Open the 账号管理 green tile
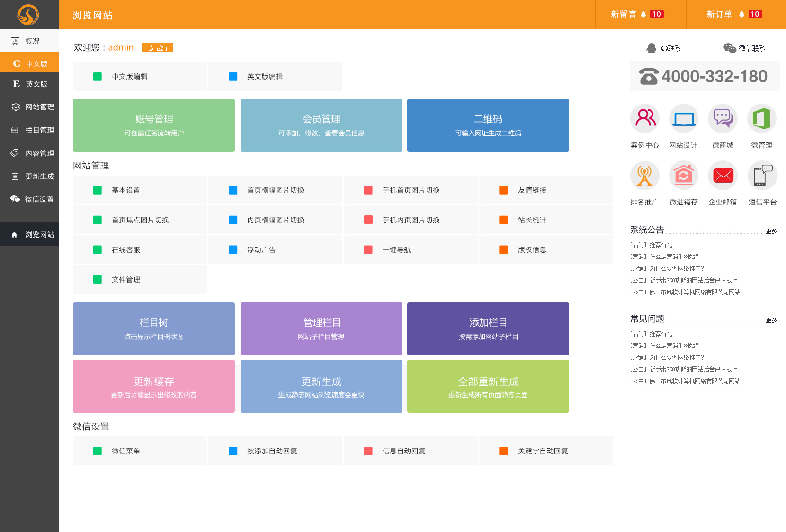The image size is (786, 532). point(154,125)
